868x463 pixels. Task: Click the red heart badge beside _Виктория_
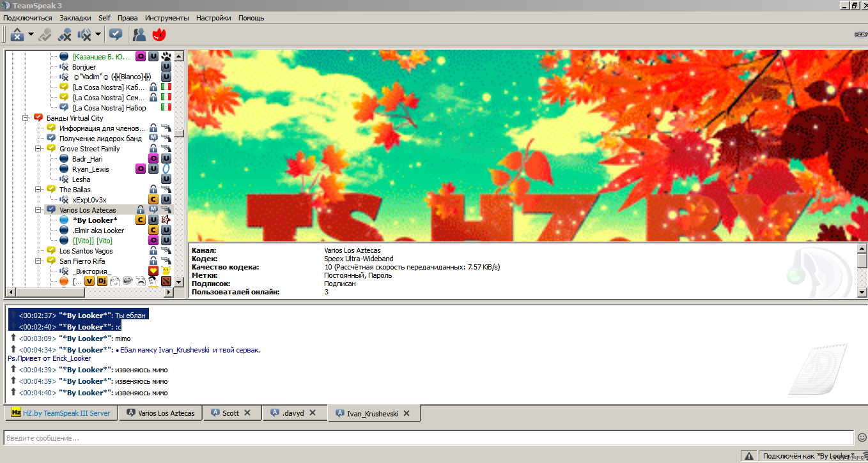(x=153, y=271)
